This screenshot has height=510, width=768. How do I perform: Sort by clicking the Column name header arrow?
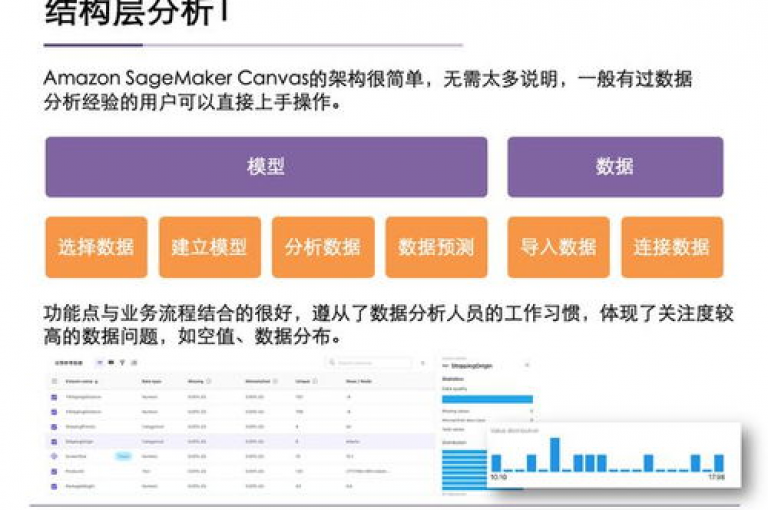point(96,382)
